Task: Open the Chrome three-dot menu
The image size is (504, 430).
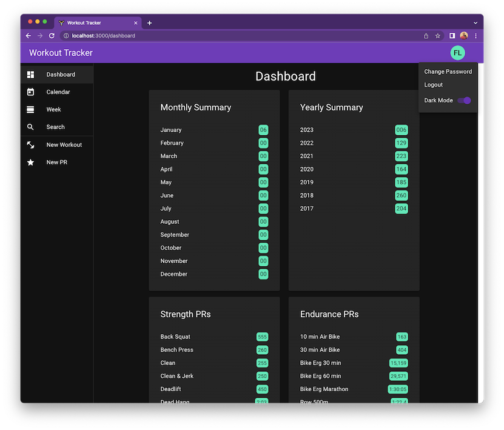Action: [475, 36]
